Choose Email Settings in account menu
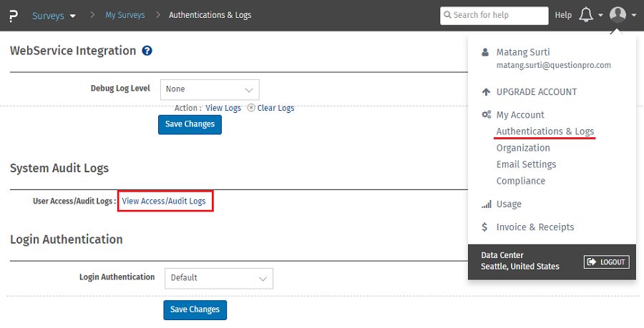The image size is (644, 328). coord(526,164)
